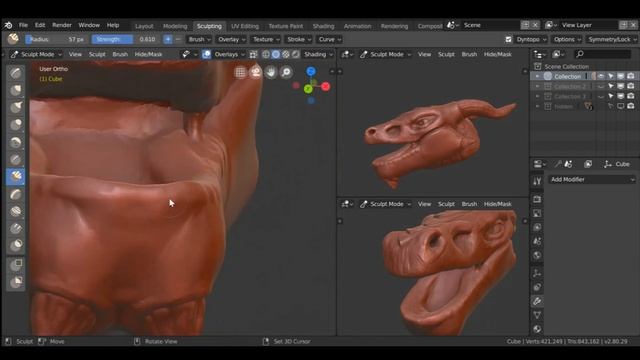Open the Symmetry/Lock dropdown

(612, 40)
